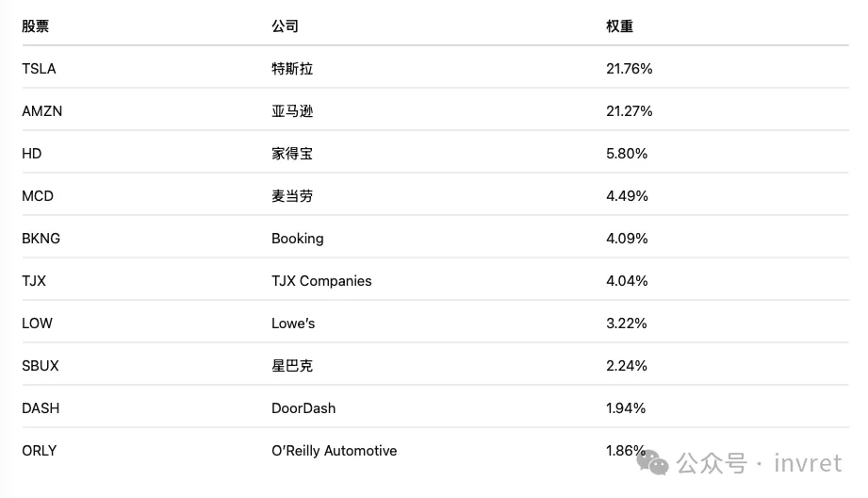Click the 亚马逊 company name
868x498 pixels.
click(x=292, y=111)
